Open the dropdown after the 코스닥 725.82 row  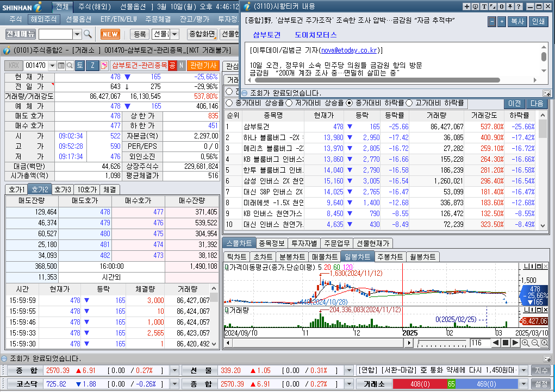174,384
